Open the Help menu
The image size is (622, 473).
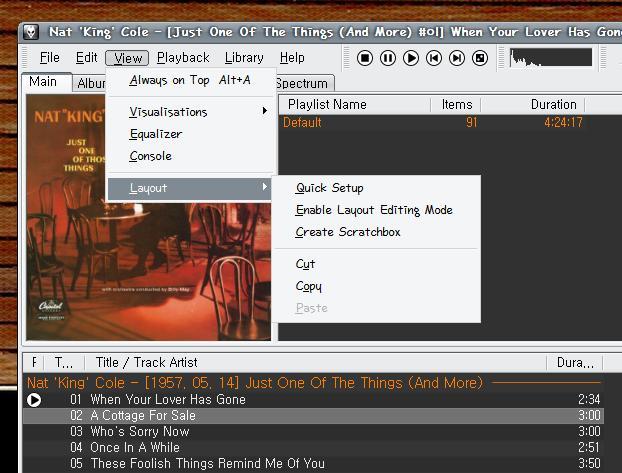(x=292, y=58)
